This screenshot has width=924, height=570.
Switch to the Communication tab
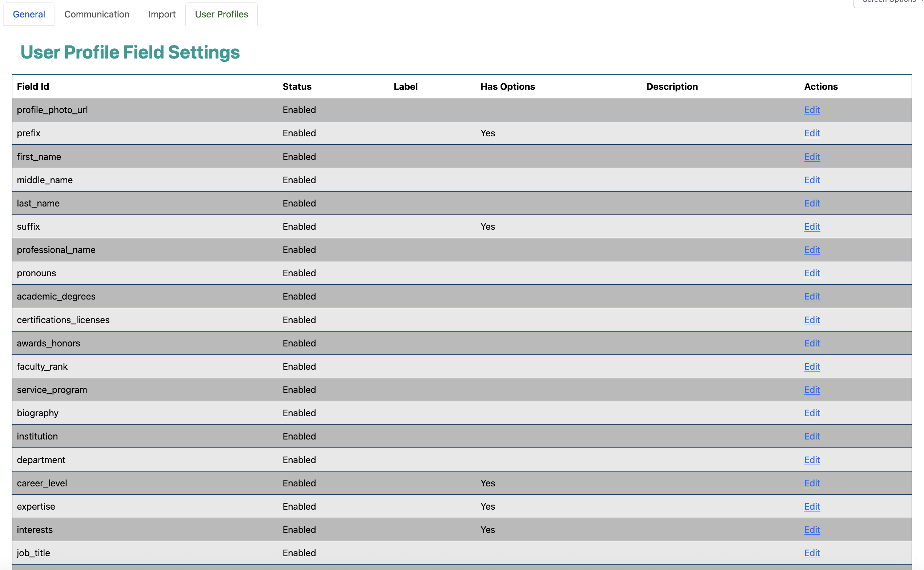click(x=96, y=14)
